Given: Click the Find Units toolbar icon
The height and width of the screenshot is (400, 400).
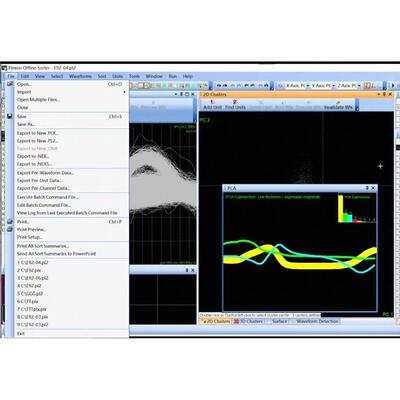Looking at the screenshot, I should 235,102.
